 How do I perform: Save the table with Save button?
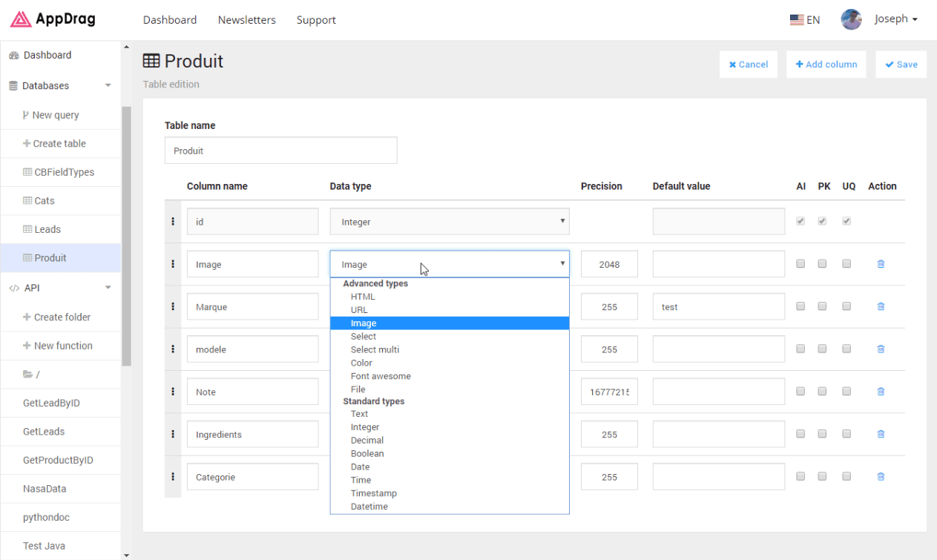coord(901,65)
